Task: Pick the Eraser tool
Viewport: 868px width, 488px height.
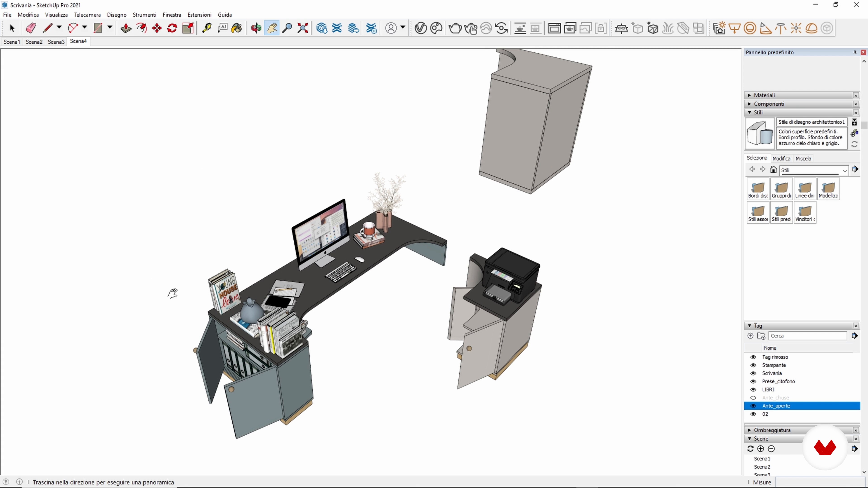Action: 31,28
